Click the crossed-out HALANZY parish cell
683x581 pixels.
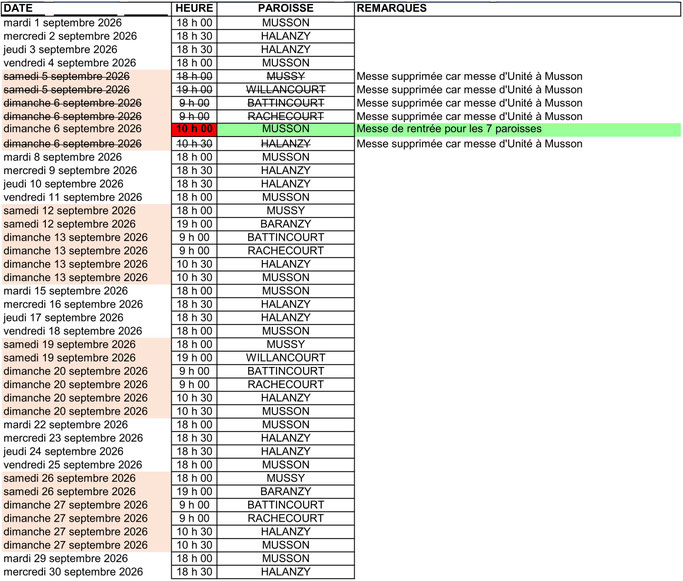pyautogui.click(x=286, y=144)
